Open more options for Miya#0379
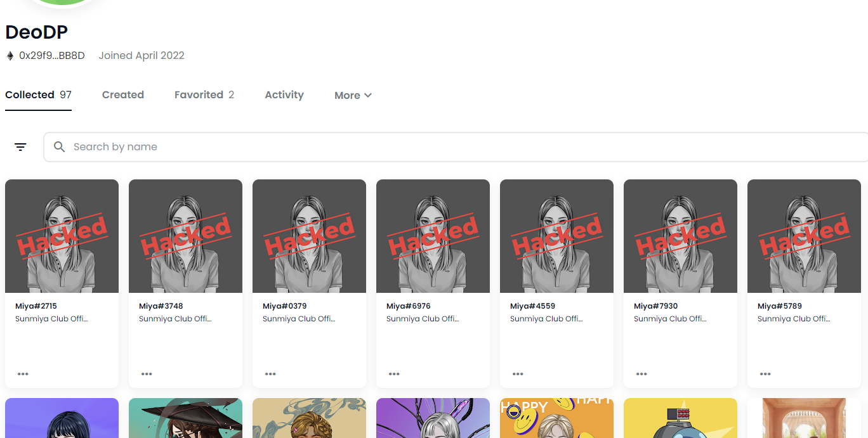The height and width of the screenshot is (438, 868). 270,374
